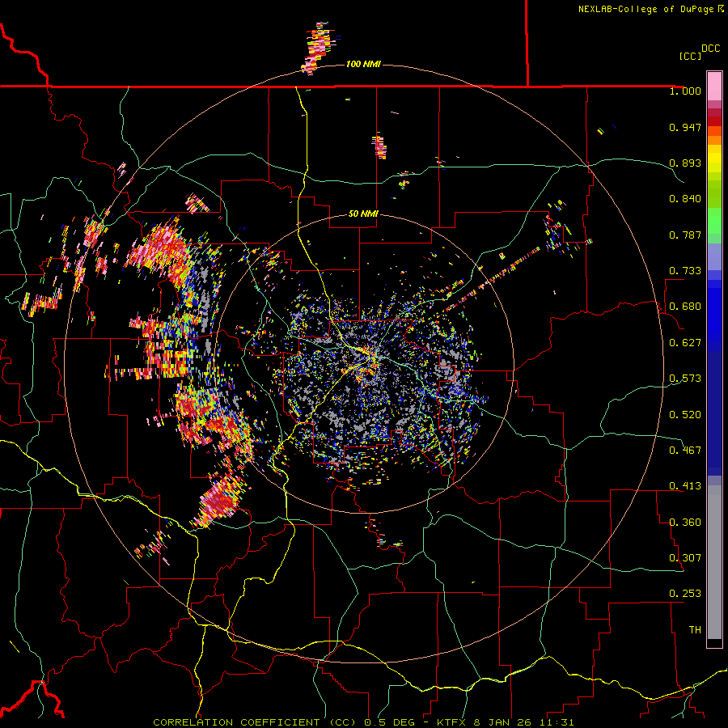Click the 100 NMI range ring label
Screen dimensions: 728x728
tap(363, 64)
